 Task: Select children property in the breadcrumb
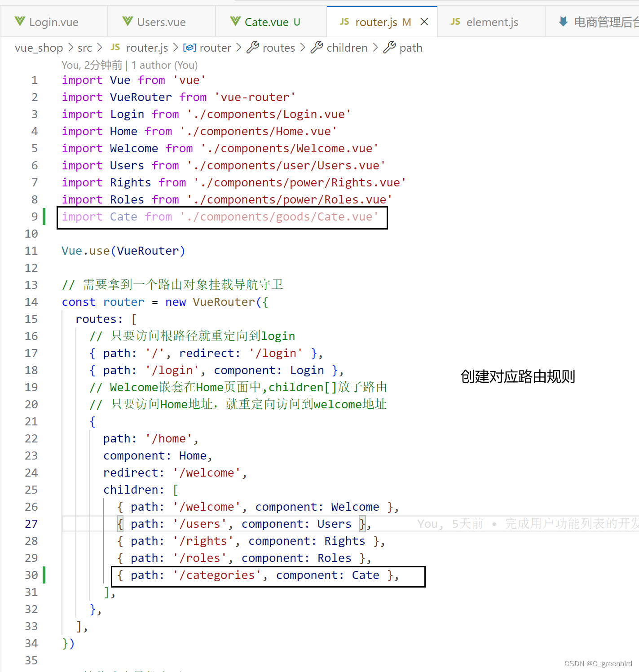tap(347, 48)
